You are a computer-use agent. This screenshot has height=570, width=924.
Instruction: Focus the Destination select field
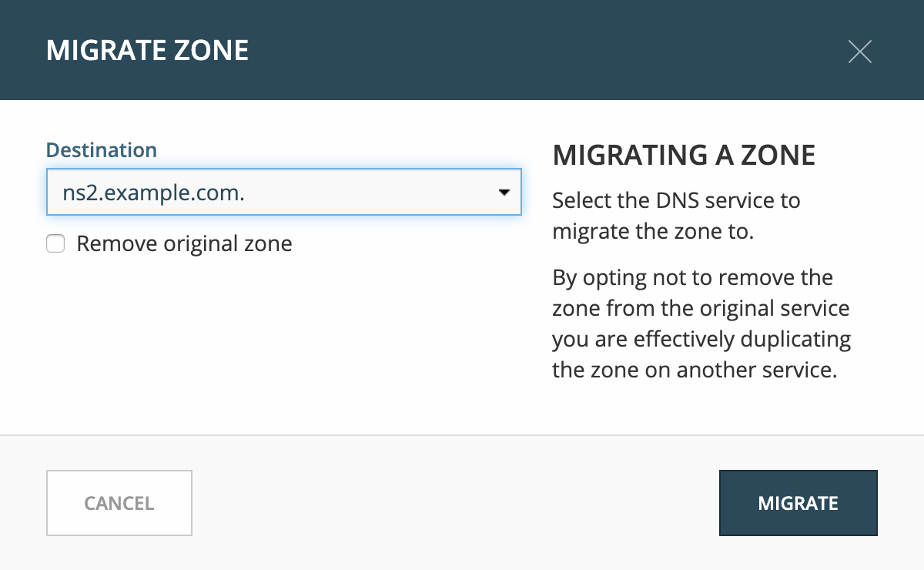point(284,192)
